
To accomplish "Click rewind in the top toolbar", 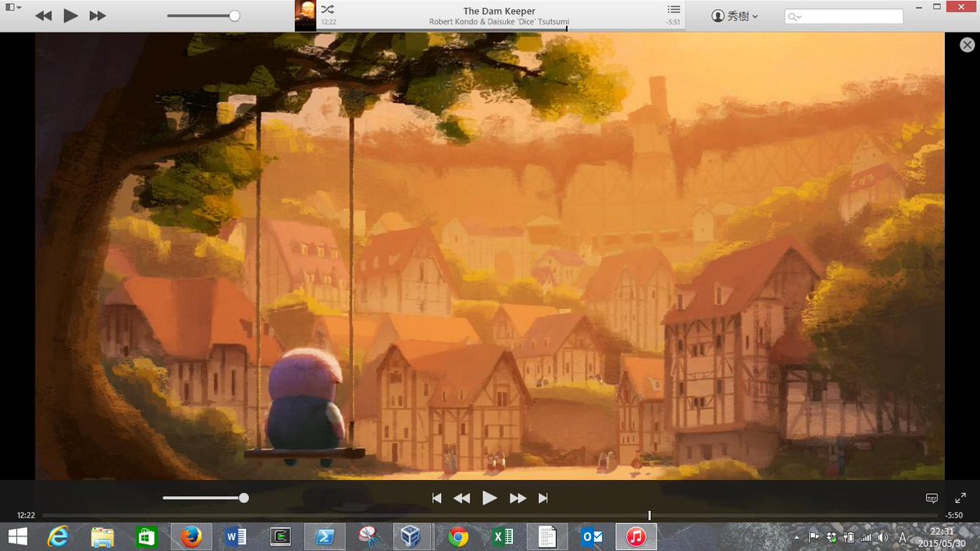I will pos(44,16).
